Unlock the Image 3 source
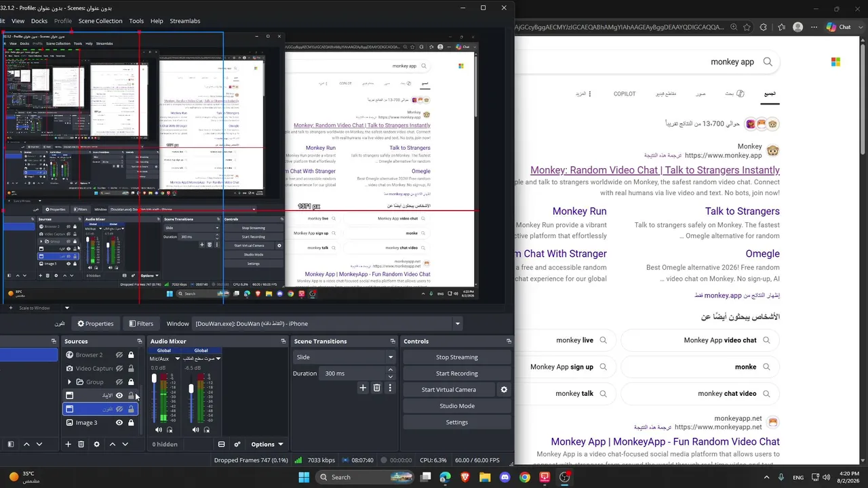 pyautogui.click(x=131, y=422)
